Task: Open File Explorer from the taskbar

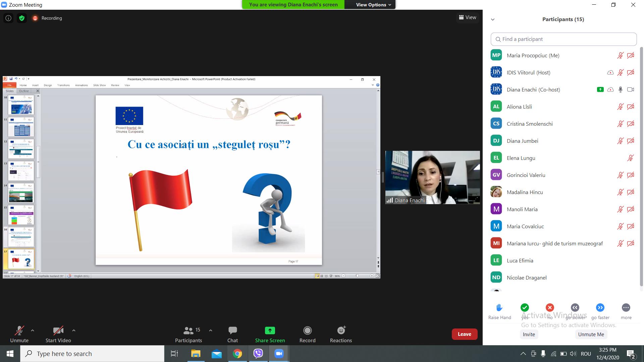Action: click(196, 354)
